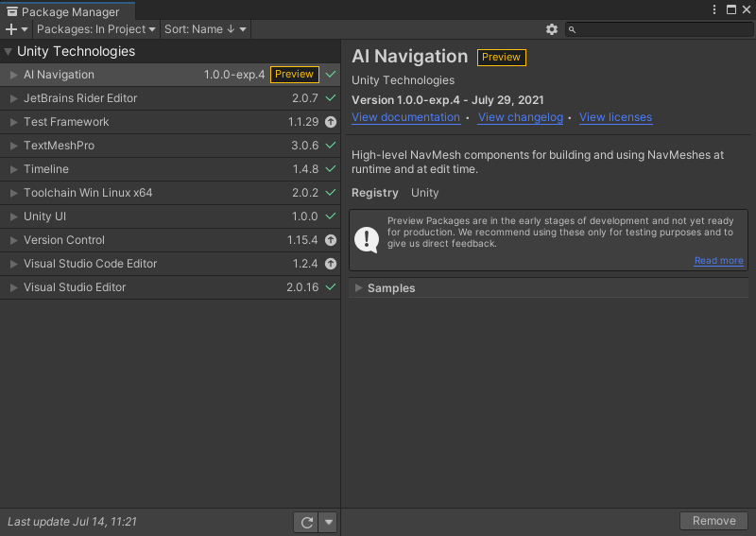Open the refresh options dropdown arrow
756x536 pixels.
328,522
